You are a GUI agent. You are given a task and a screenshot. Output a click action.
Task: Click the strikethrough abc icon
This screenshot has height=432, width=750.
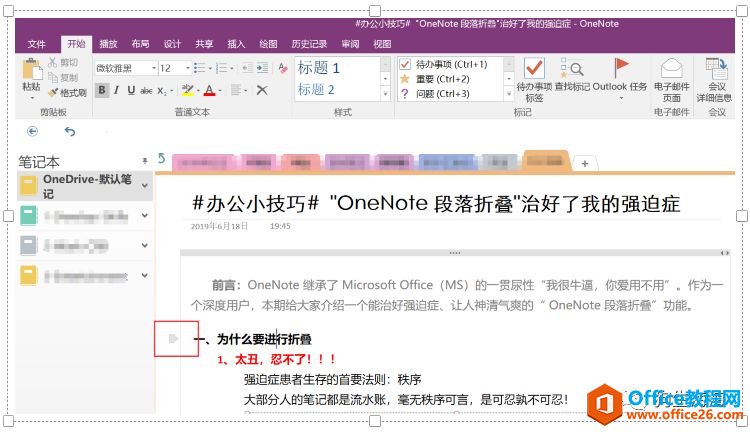pos(146,90)
